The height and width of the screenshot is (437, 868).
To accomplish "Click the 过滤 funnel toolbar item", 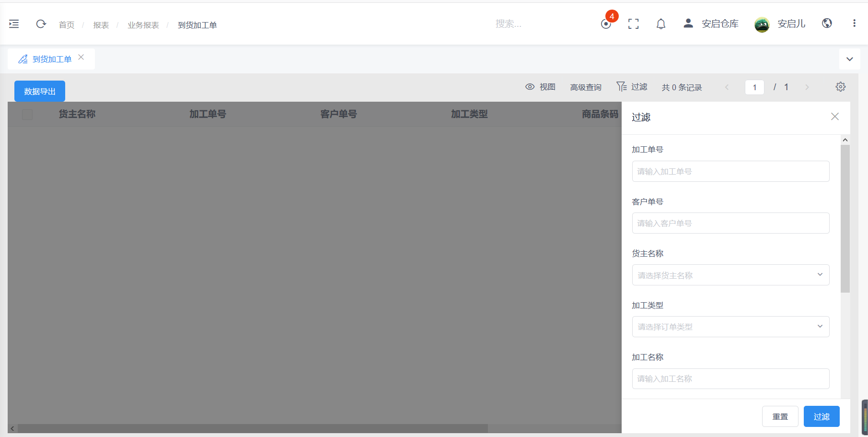I will pyautogui.click(x=632, y=87).
